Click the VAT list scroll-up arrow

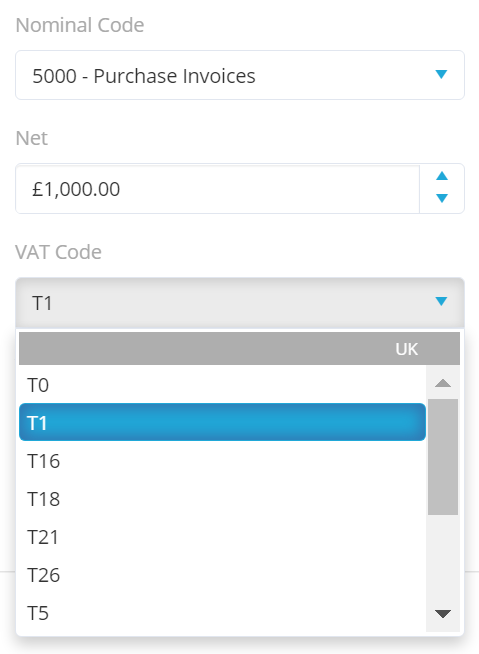coord(443,383)
